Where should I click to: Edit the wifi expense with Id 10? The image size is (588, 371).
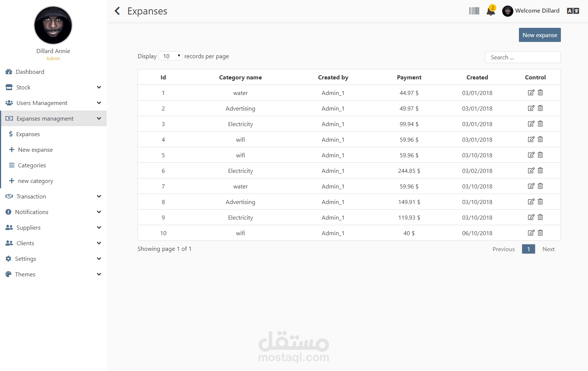531,233
